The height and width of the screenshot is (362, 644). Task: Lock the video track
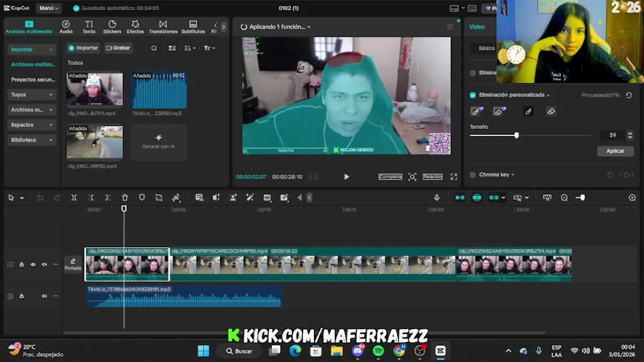coord(22,264)
